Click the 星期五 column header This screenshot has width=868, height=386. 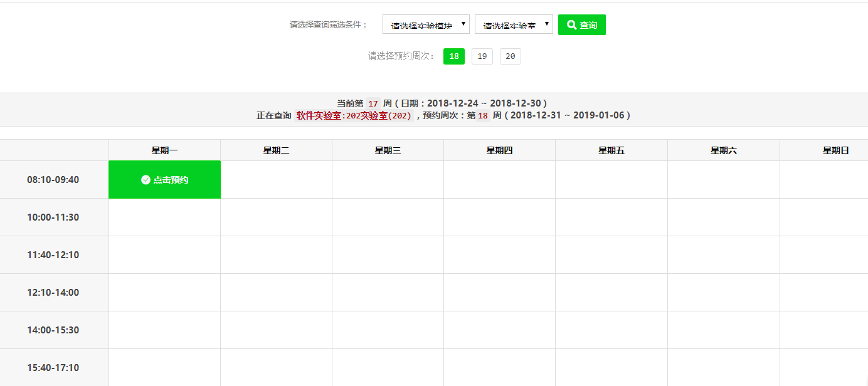(611, 150)
